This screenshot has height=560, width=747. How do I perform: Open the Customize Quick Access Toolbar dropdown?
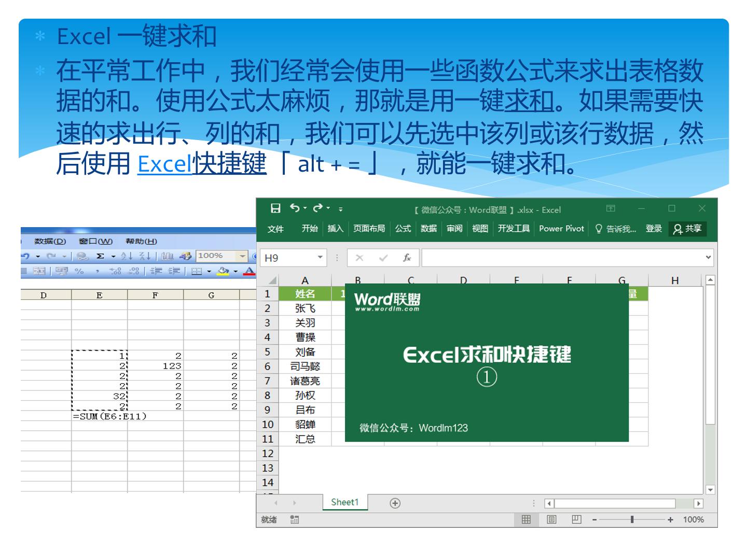pos(341,209)
